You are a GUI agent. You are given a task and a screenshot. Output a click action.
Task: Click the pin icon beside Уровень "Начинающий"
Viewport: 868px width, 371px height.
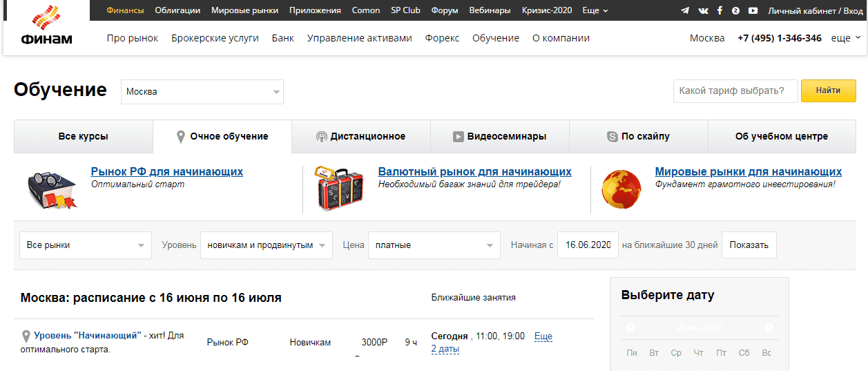[x=26, y=336]
